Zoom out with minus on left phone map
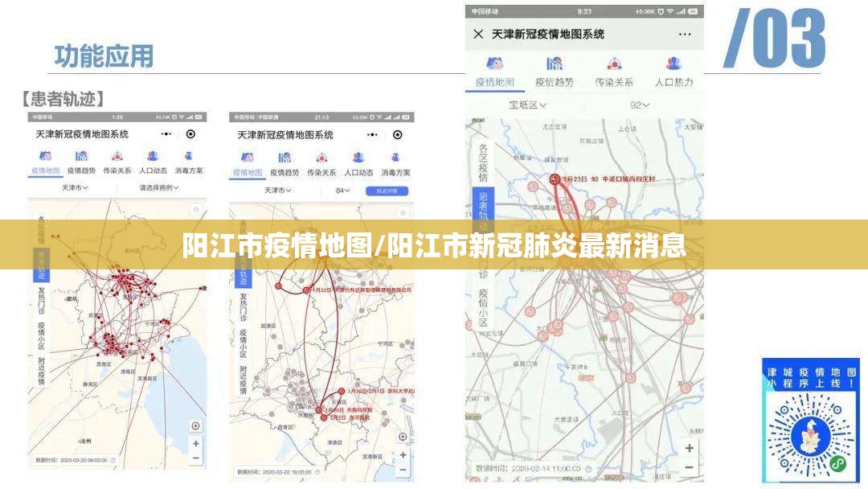Image resolution: width=868 pixels, height=489 pixels. 196,458
